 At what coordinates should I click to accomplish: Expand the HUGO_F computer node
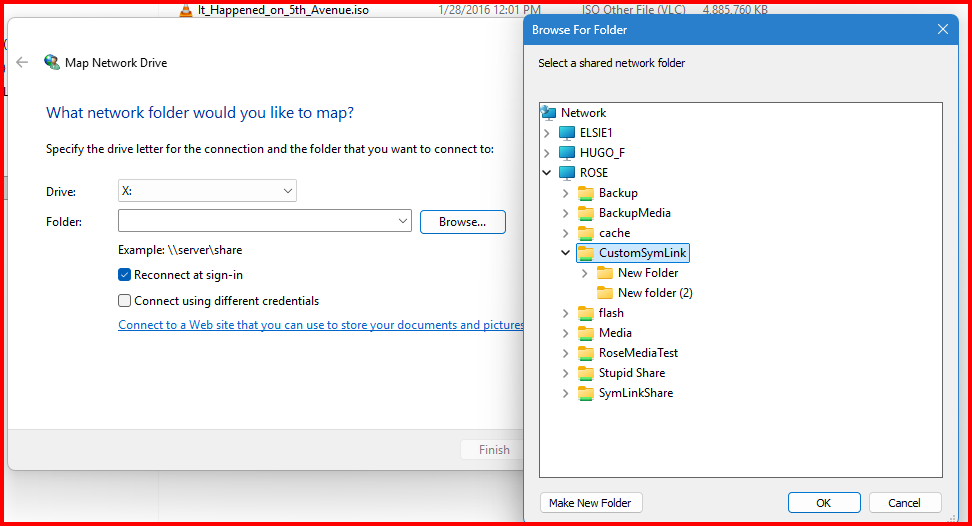(547, 152)
